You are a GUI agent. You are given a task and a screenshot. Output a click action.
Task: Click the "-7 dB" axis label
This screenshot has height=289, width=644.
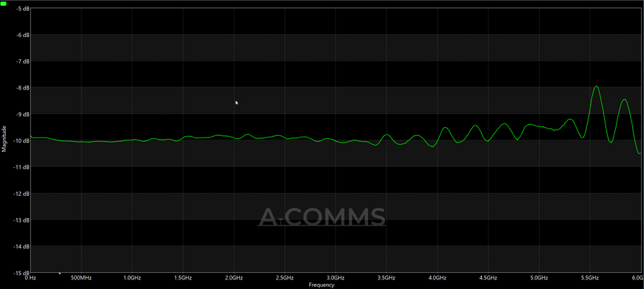coord(23,61)
